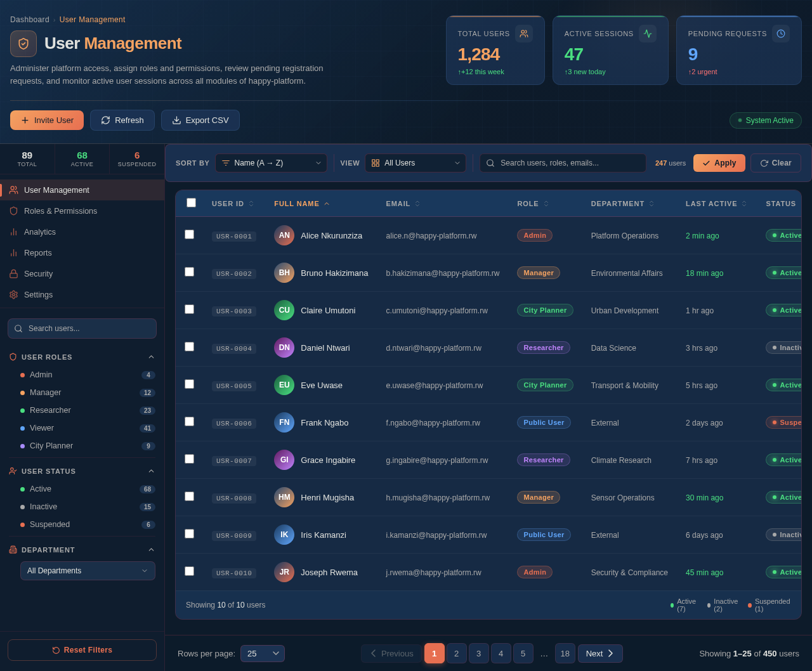Click Invite User button
812x671 pixels.
coord(47,120)
